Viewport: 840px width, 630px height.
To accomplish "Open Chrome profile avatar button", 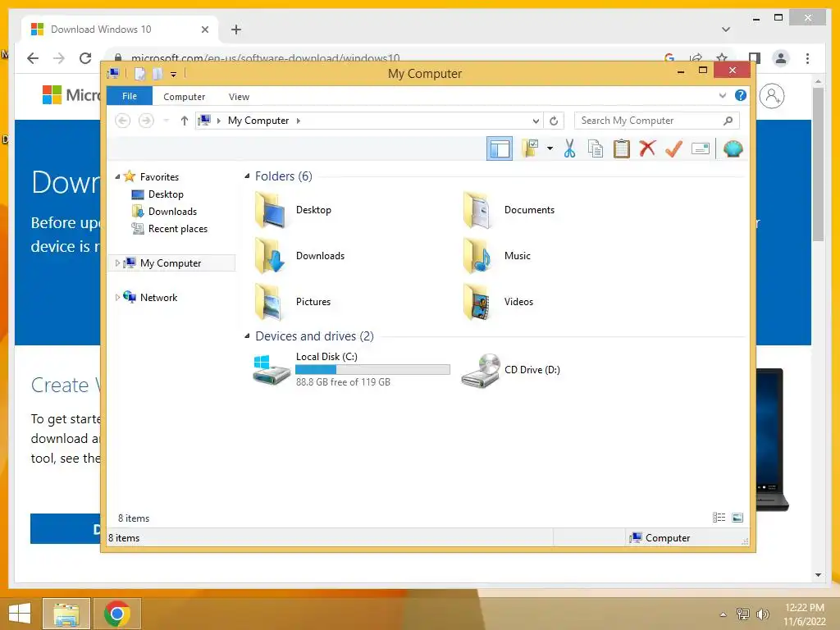I will click(781, 58).
